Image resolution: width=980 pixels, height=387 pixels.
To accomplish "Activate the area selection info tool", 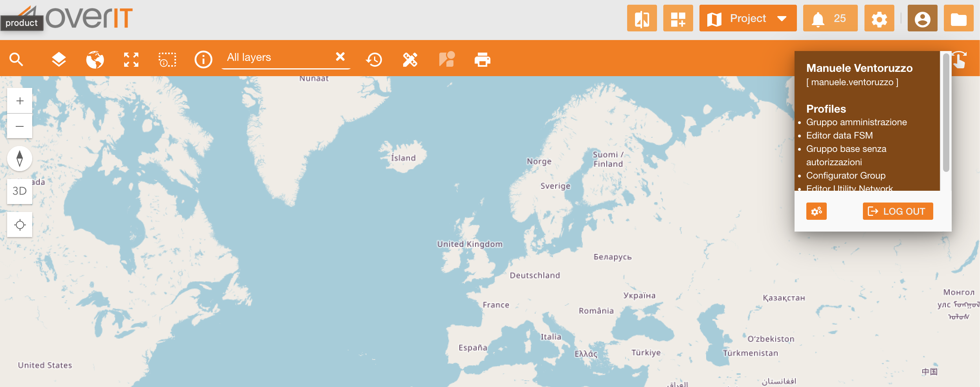I will 167,60.
